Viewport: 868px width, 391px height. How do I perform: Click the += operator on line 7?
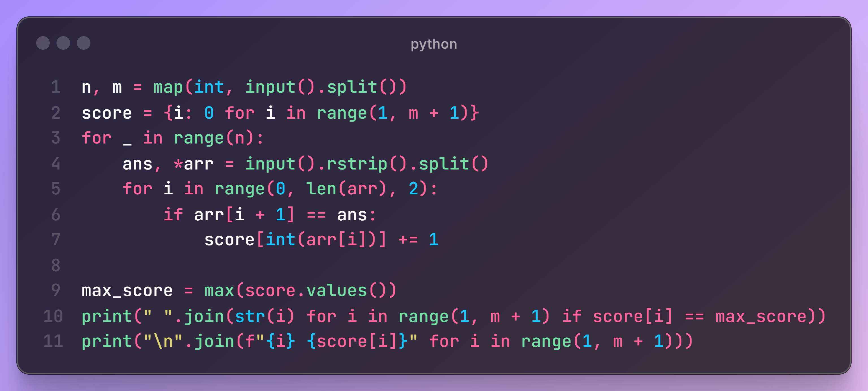pyautogui.click(x=408, y=240)
